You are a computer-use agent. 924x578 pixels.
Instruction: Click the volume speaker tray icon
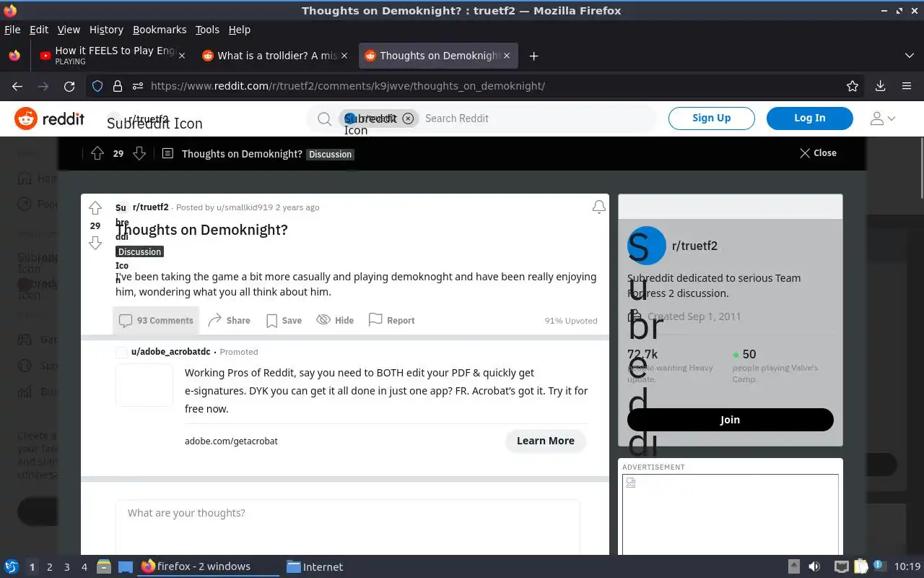(x=814, y=567)
